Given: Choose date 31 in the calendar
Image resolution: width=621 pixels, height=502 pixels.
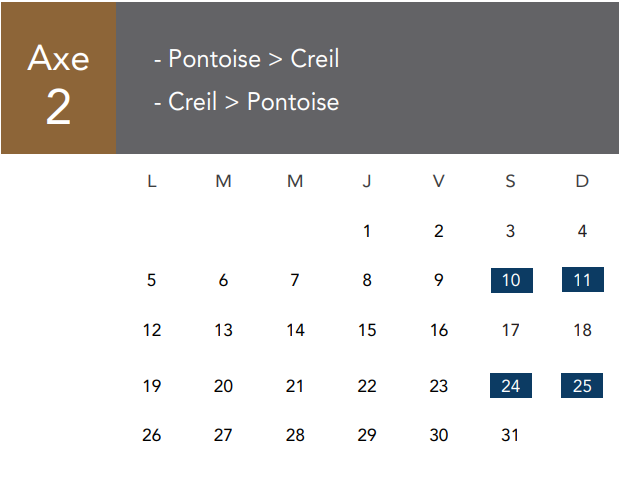Looking at the screenshot, I should coord(510,435).
